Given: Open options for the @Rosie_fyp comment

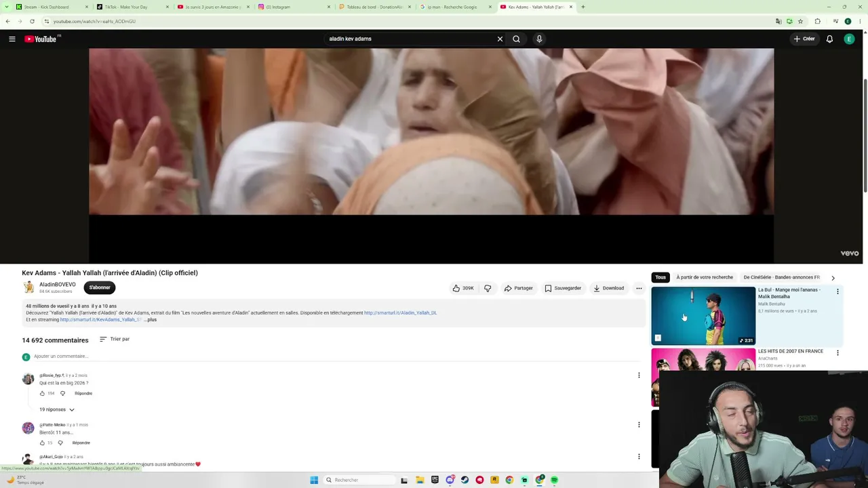Looking at the screenshot, I should click(639, 375).
